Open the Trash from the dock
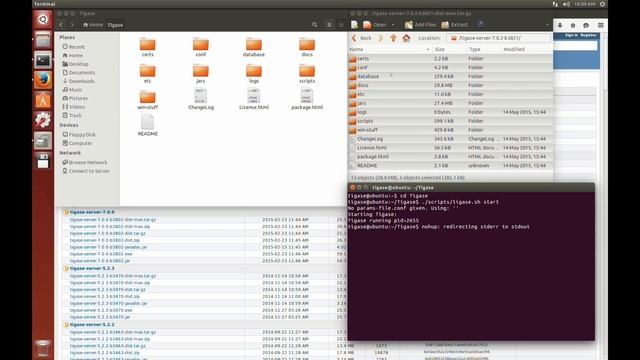Screen dimensions: 640x360 coord(43,348)
